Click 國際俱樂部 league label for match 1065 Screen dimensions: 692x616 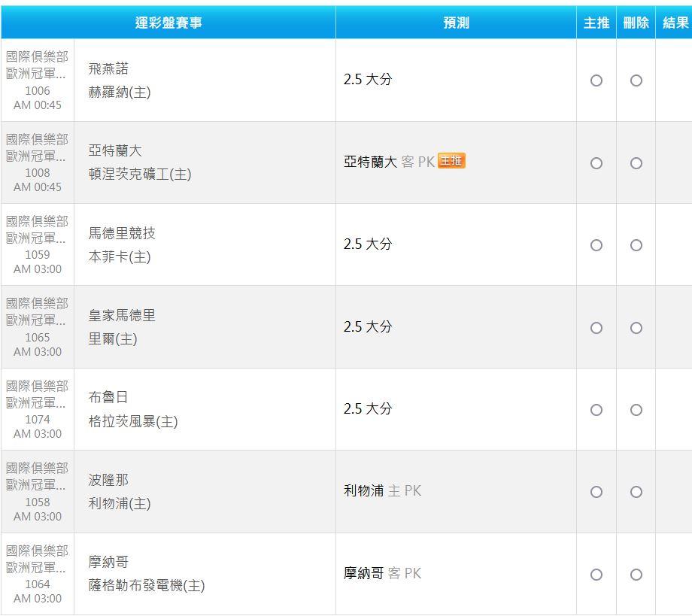[x=37, y=303]
